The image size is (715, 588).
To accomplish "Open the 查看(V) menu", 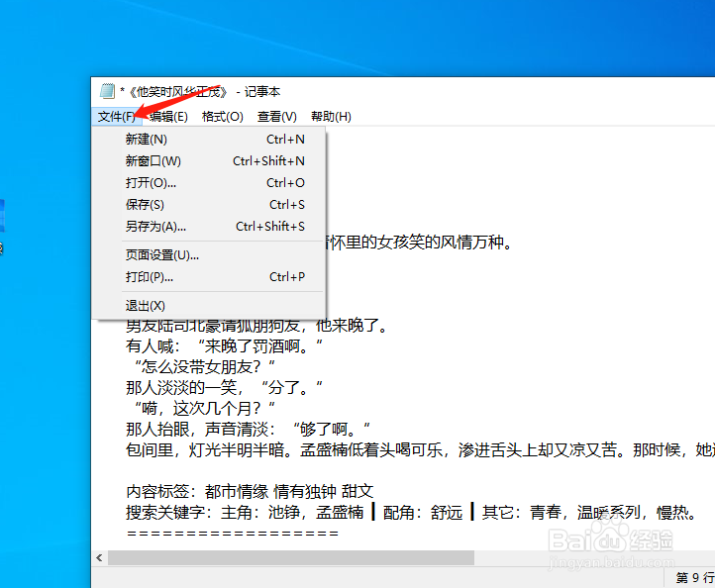I will click(276, 117).
